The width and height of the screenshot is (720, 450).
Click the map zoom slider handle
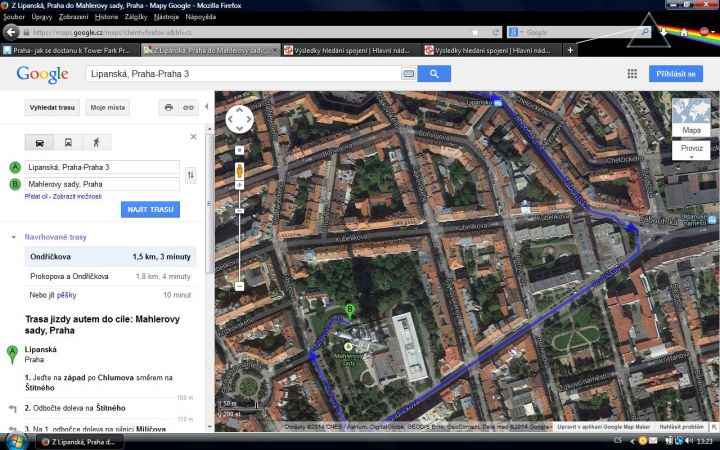coord(239,211)
